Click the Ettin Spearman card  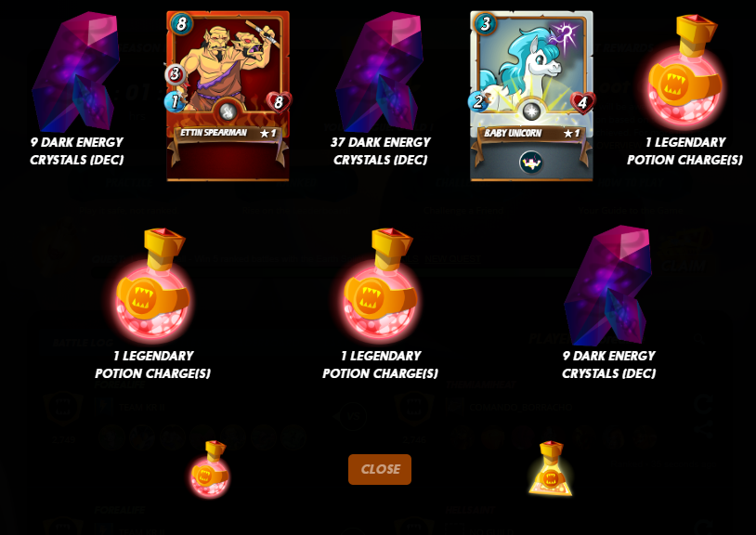pyautogui.click(x=228, y=96)
